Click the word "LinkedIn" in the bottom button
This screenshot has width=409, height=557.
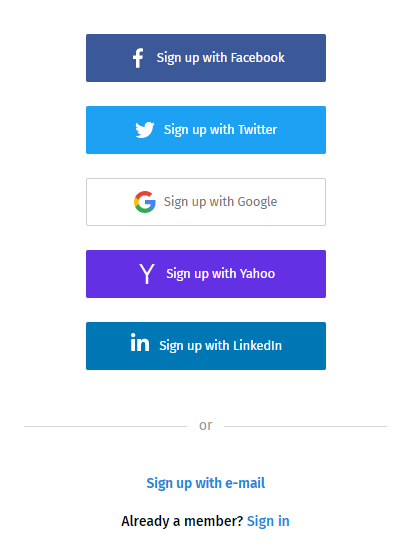tap(258, 345)
